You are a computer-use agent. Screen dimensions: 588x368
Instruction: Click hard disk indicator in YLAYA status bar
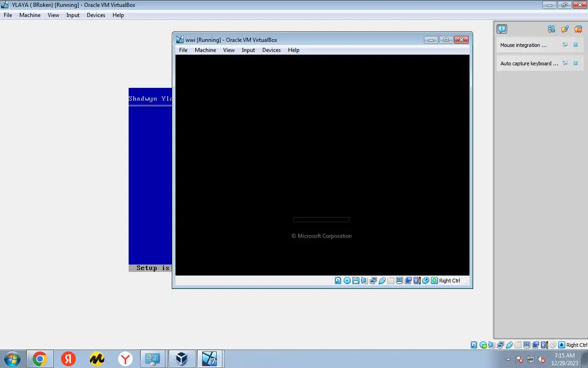(x=474, y=345)
